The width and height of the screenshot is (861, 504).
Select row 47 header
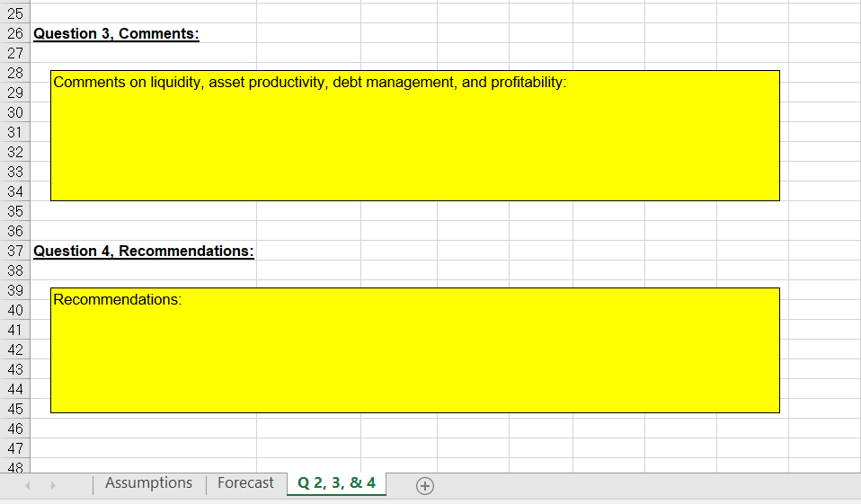click(x=14, y=448)
